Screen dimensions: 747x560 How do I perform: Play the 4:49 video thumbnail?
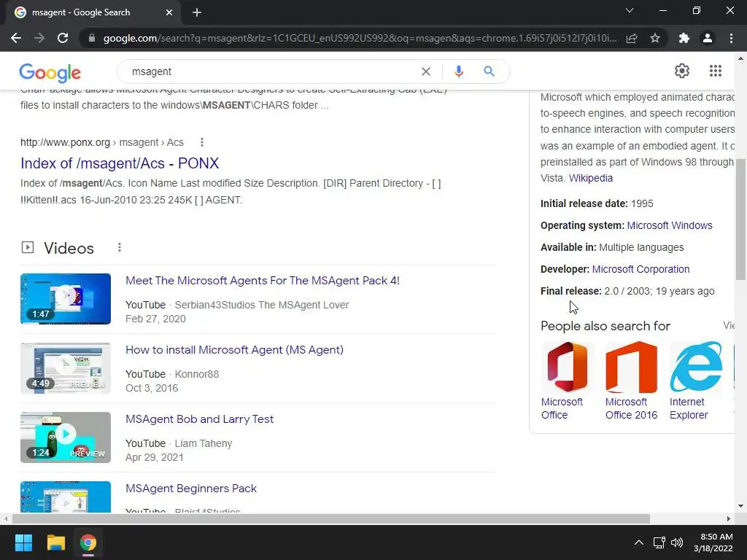66,368
